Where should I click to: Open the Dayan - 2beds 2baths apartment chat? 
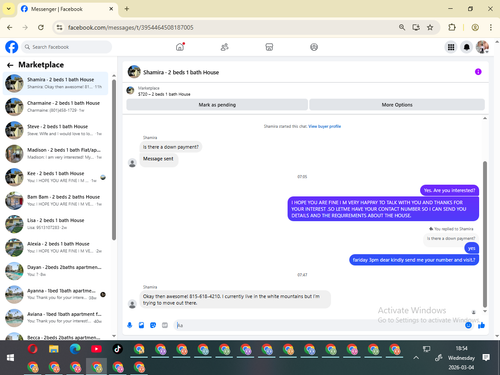55,271
